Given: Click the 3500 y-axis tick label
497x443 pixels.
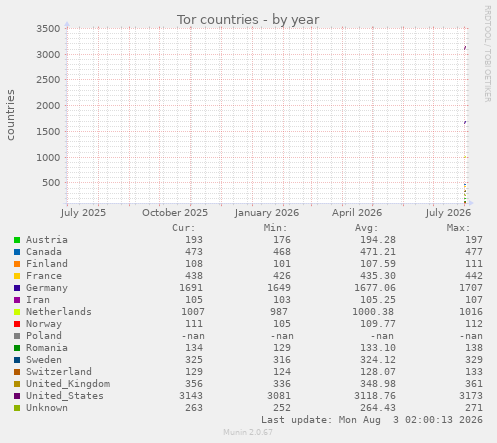Looking at the screenshot, I should coord(48,29).
